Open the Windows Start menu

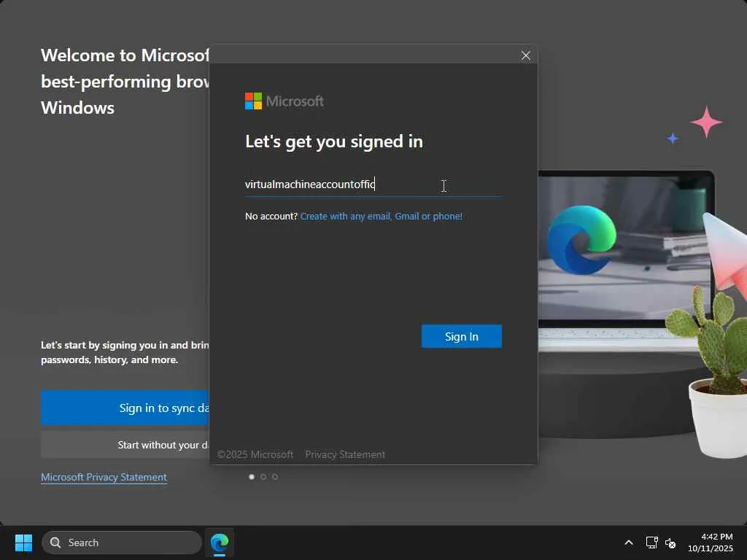[23, 542]
